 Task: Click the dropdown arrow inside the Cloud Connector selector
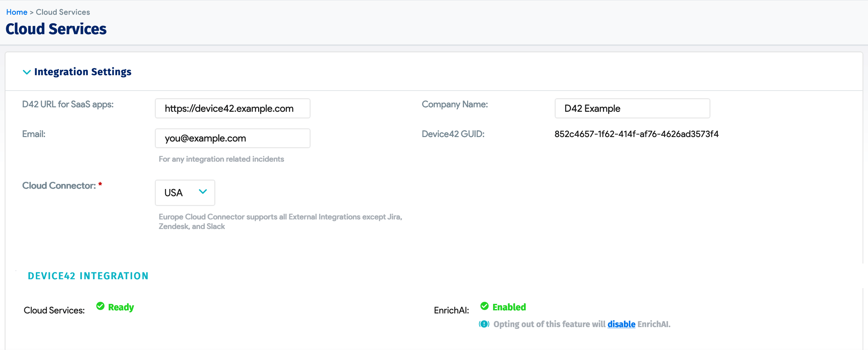coord(202,192)
